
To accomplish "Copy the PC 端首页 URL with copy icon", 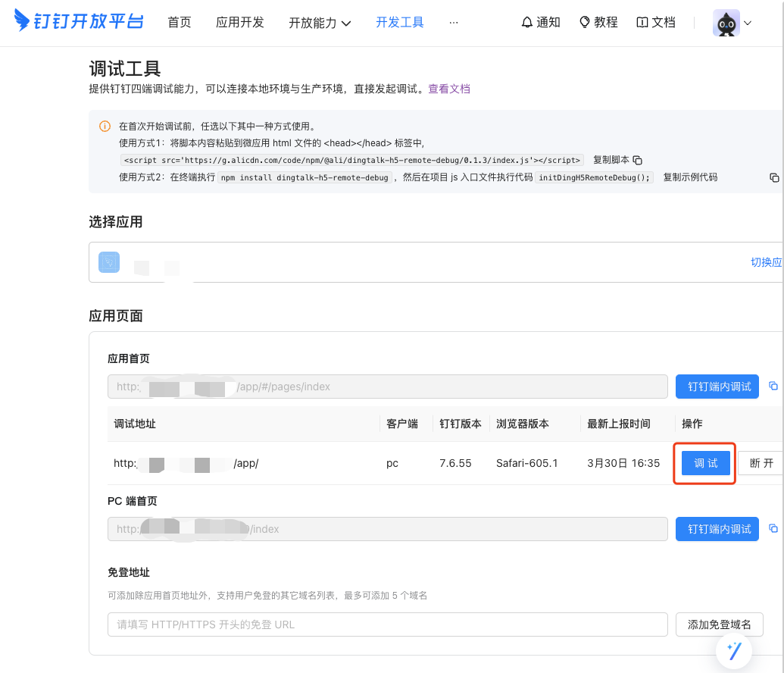I will tap(773, 528).
